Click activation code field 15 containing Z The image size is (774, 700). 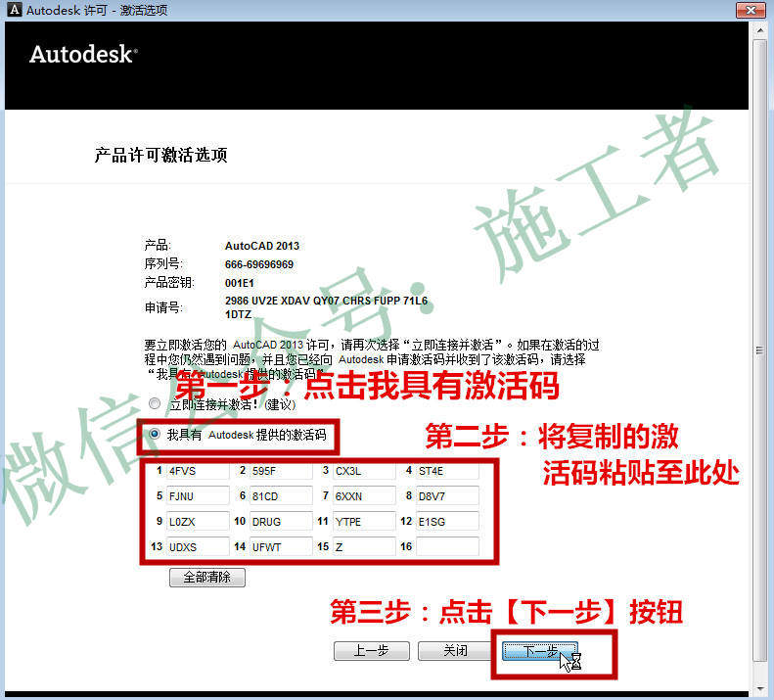[x=364, y=547]
